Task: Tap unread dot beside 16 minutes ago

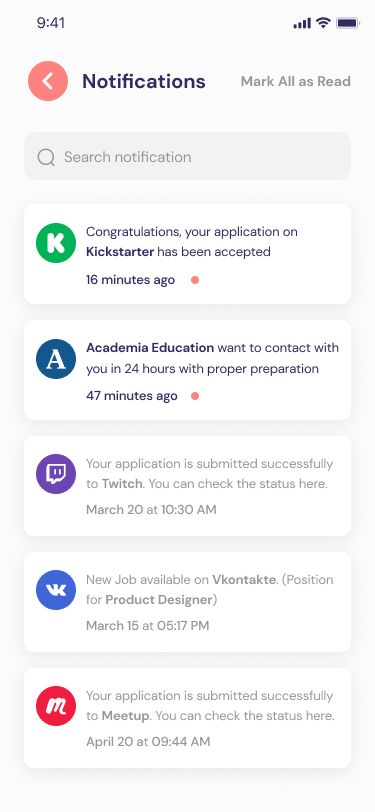Action: (x=195, y=280)
